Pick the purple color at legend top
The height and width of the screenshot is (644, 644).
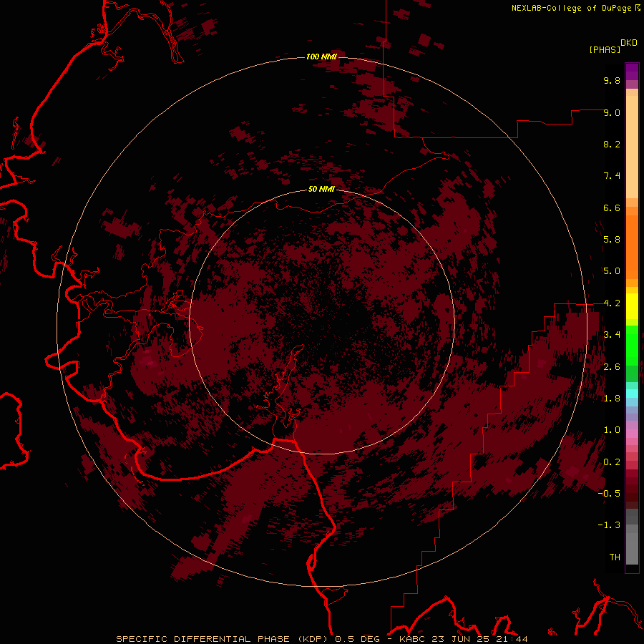point(632,72)
